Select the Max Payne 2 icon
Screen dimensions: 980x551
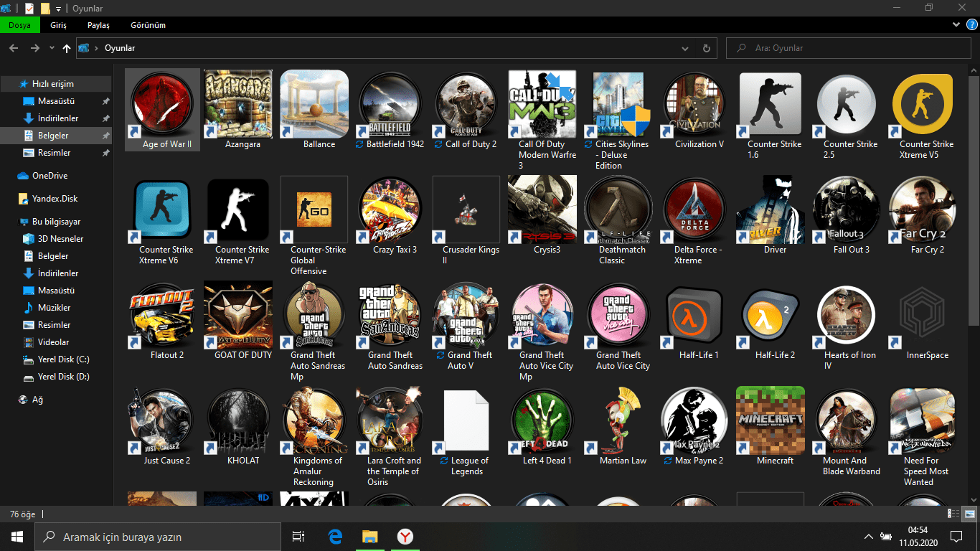click(694, 420)
